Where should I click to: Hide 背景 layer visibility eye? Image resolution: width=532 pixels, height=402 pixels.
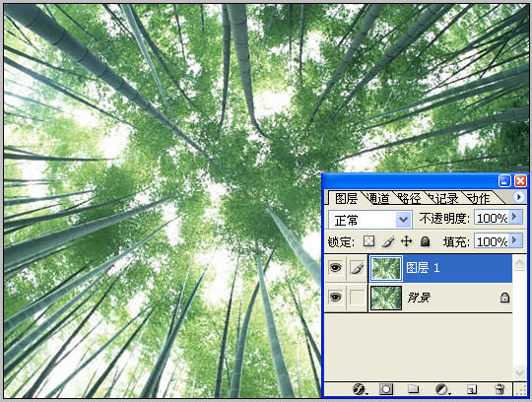pos(336,298)
